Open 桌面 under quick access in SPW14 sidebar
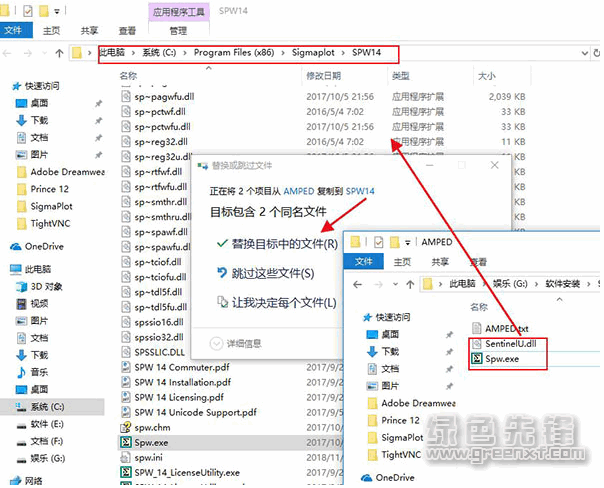This screenshot has width=604, height=488. [39, 103]
